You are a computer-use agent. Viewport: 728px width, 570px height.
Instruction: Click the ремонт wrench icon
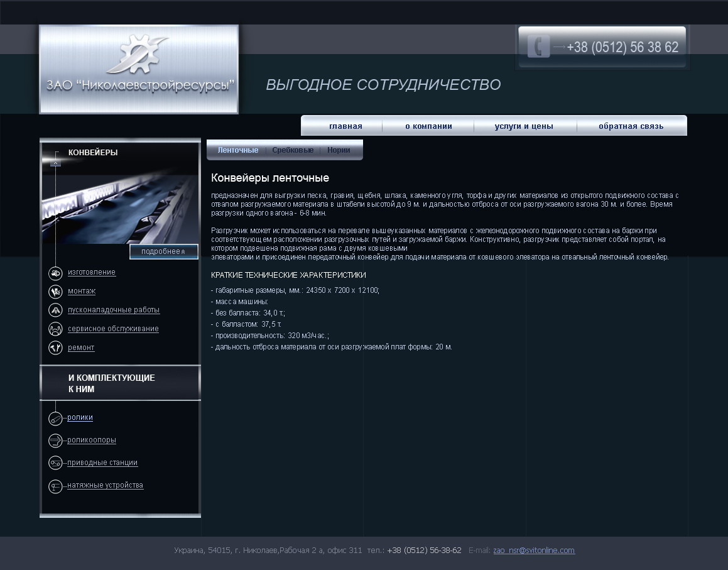tap(55, 348)
